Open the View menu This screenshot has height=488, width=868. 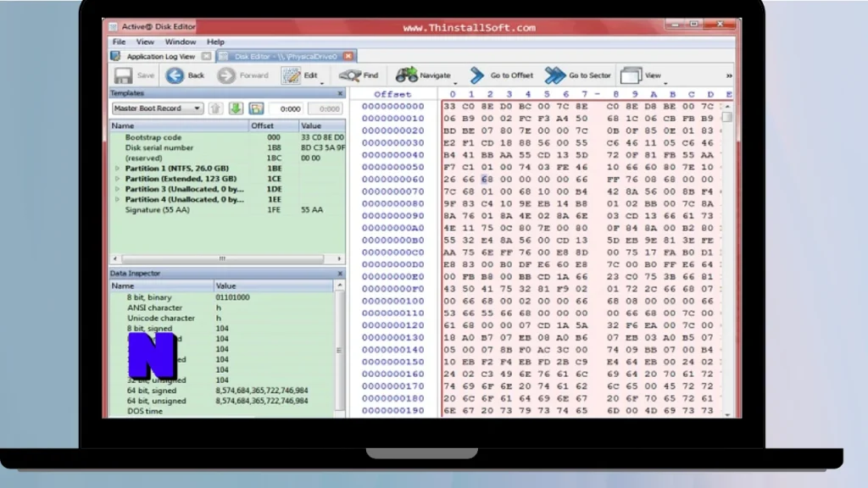click(145, 42)
